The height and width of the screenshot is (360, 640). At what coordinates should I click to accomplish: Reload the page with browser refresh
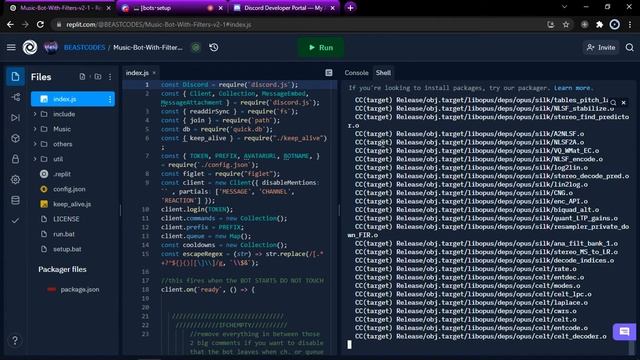40,24
